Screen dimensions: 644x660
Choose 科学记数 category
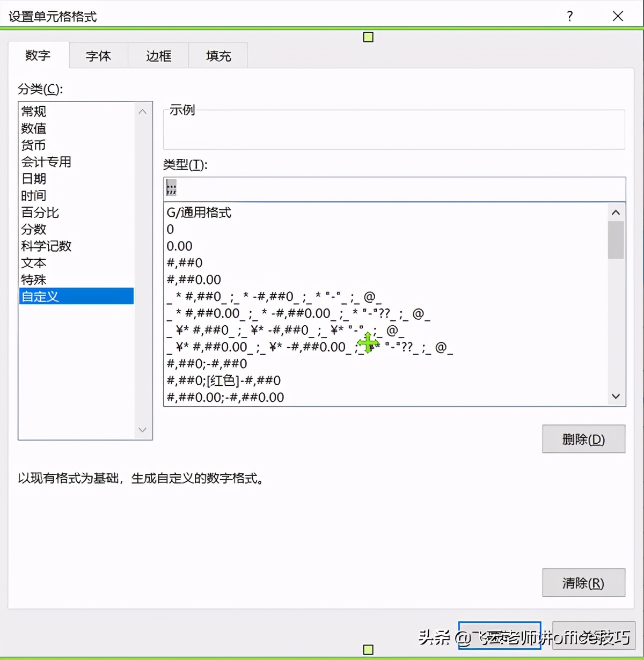click(x=46, y=246)
